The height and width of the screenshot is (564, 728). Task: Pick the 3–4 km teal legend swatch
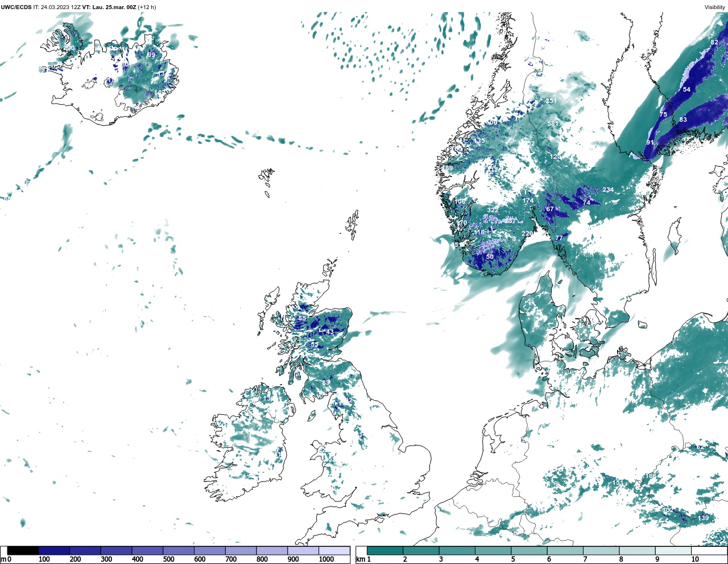point(457,551)
